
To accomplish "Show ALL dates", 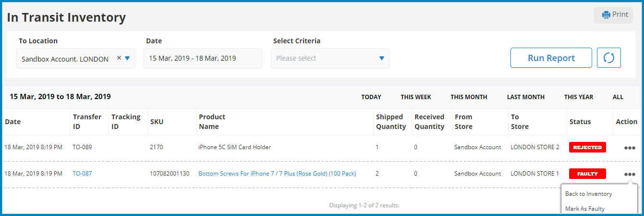I will coord(618,97).
